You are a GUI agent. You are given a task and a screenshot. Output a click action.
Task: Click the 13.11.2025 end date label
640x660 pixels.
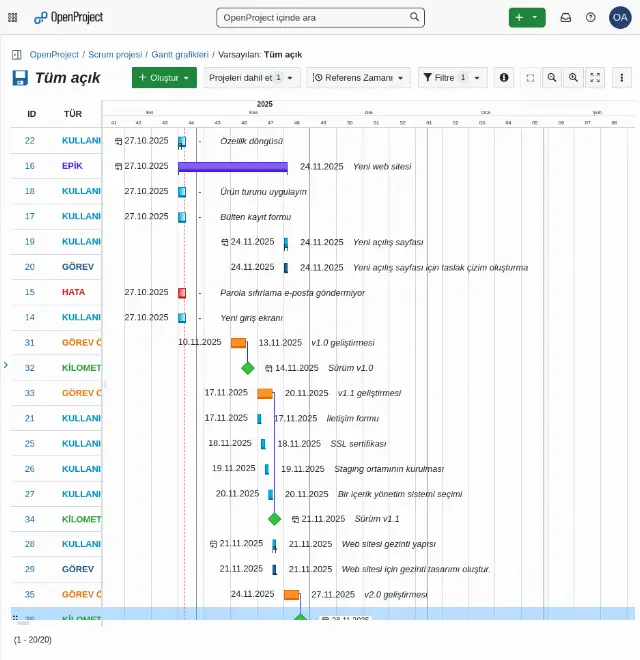coord(280,343)
